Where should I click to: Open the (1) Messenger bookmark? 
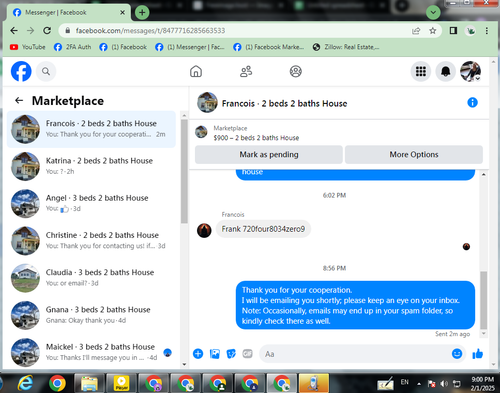190,47
